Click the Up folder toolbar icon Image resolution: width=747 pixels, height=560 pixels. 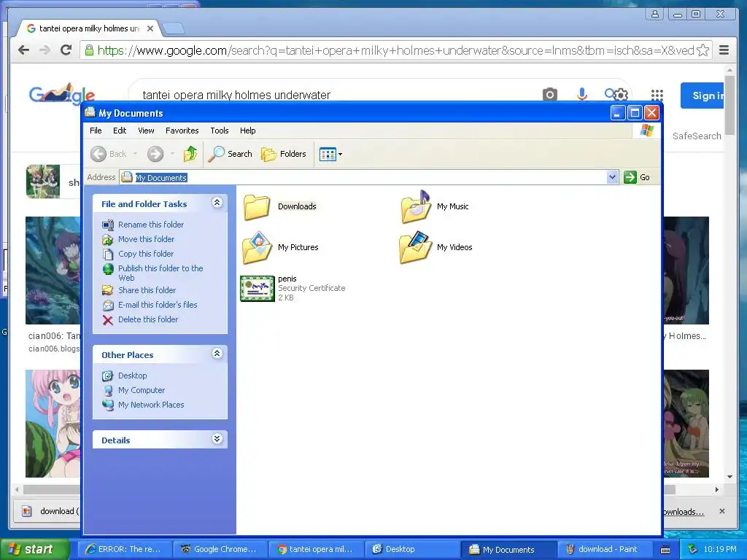(190, 154)
